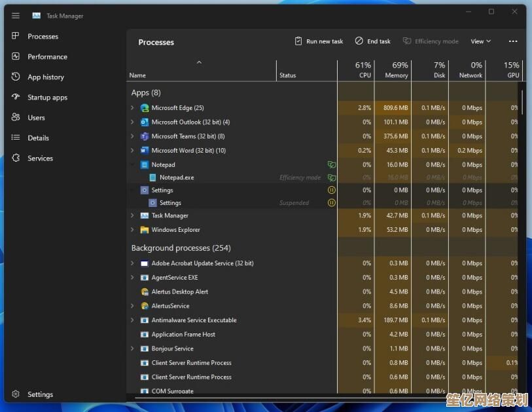Click the 0.2 Mbps network cell
The image size is (532, 412).
click(x=467, y=151)
